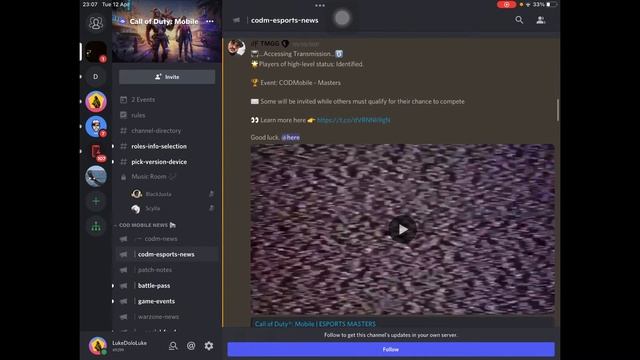This screenshot has width=640, height=360.
Task: Click the battery indicator in status bar
Action: (x=551, y=4)
